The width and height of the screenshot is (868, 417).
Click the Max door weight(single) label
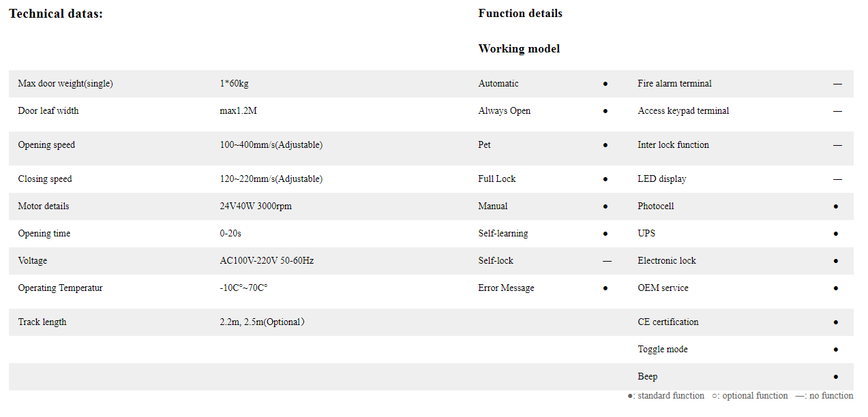click(65, 84)
